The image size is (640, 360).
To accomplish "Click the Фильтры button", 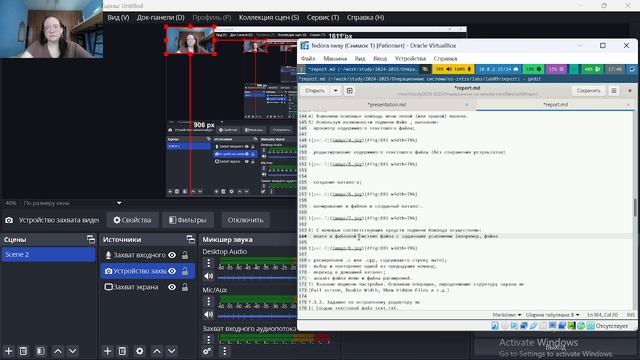I will tap(188, 220).
